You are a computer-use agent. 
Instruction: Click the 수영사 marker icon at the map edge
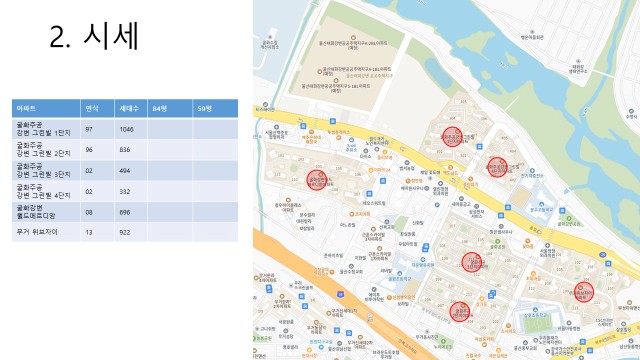[x=631, y=111]
